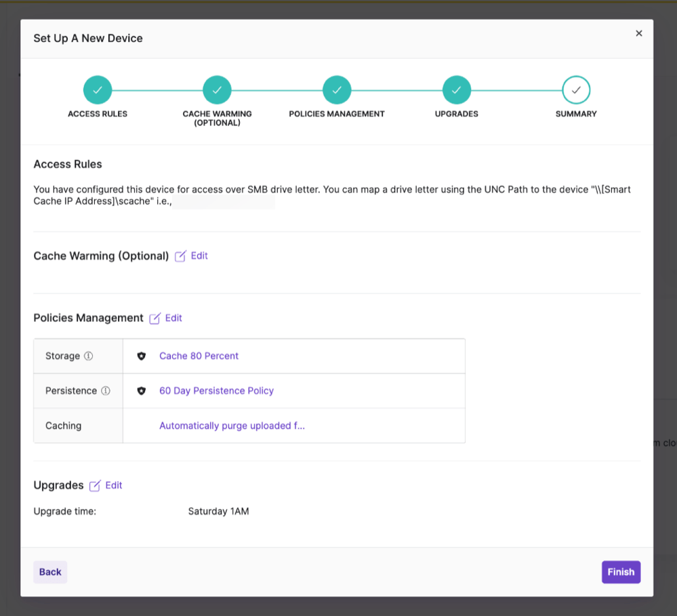Click the Policies Management step checkmark icon
The height and width of the screenshot is (616, 677).
click(x=337, y=89)
